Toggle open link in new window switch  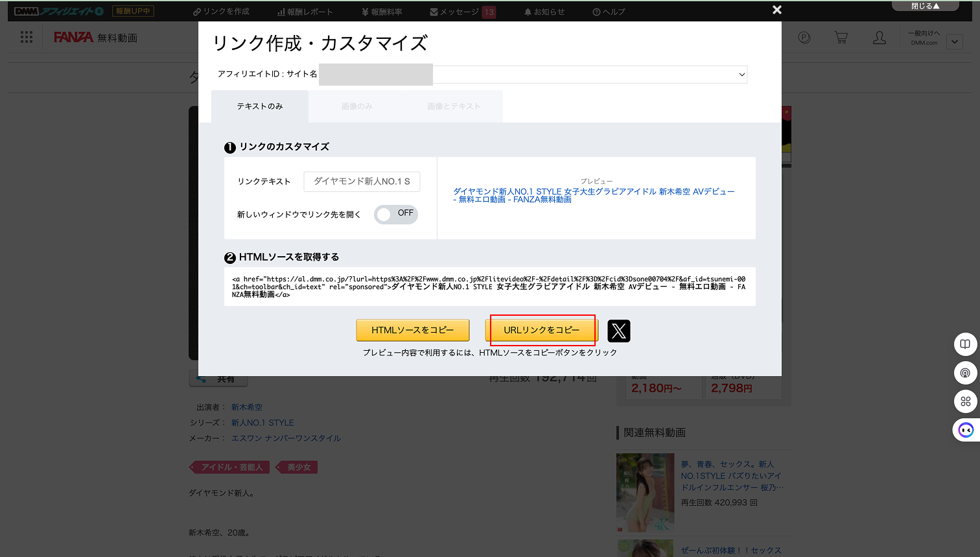tap(396, 214)
